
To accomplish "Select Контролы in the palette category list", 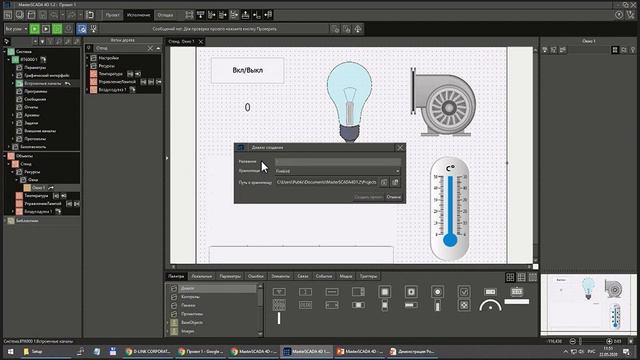I will pyautogui.click(x=190, y=297).
